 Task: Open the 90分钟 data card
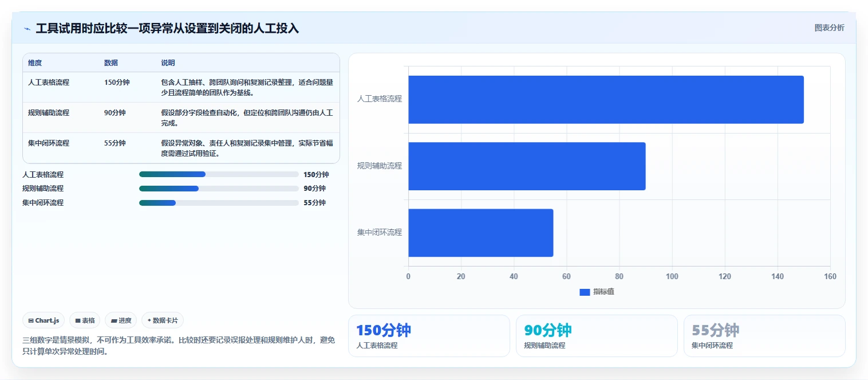tap(597, 336)
